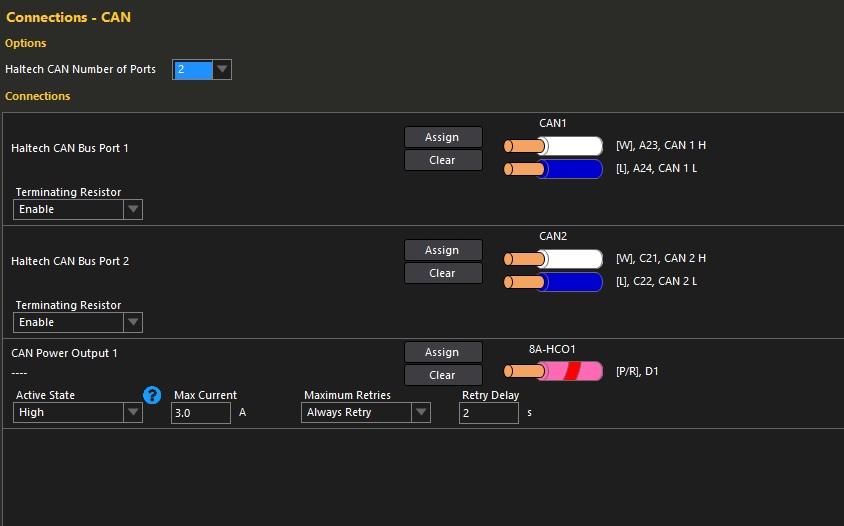The width and height of the screenshot is (844, 526).
Task: Expand Port 2 Terminating Resistor dropdown
Action: pyautogui.click(x=78, y=322)
